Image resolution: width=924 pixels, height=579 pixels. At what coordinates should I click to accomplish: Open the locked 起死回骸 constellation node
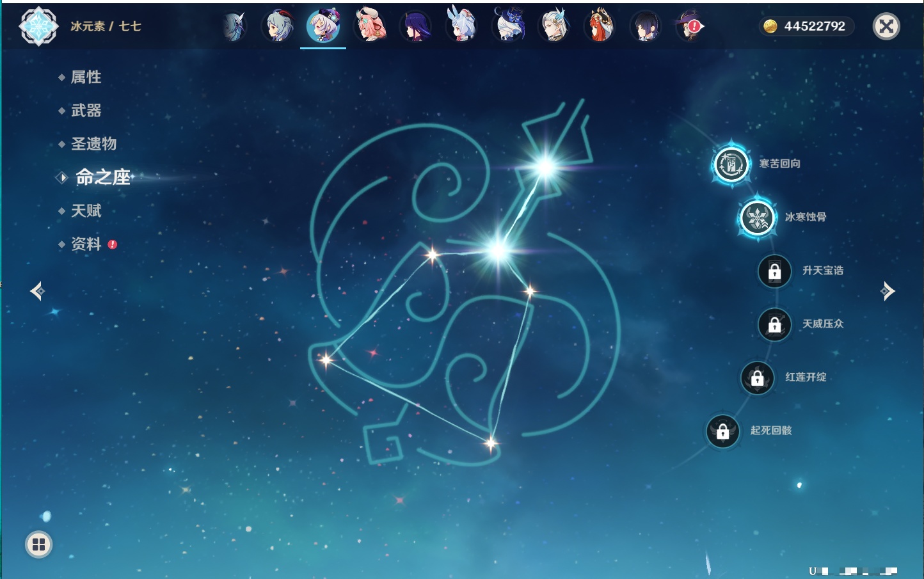point(723,431)
